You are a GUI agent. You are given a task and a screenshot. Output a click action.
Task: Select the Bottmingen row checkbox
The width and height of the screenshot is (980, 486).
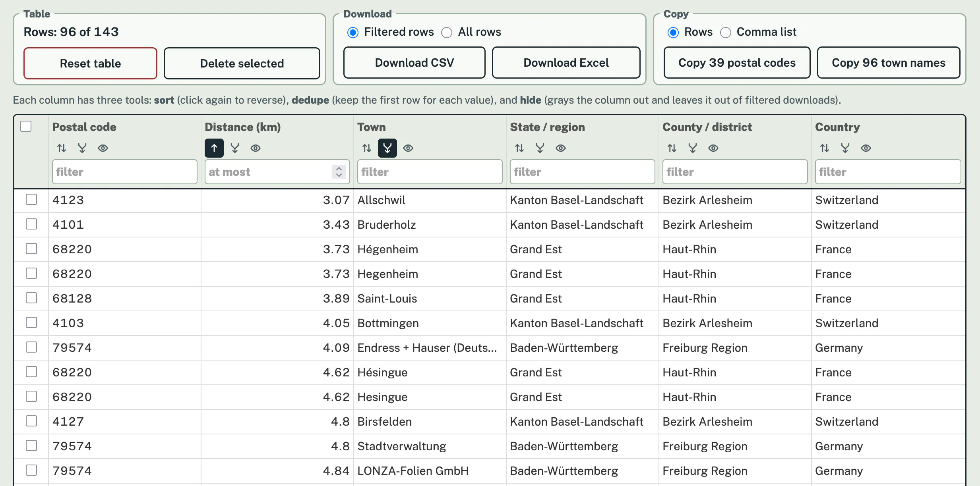click(31, 322)
